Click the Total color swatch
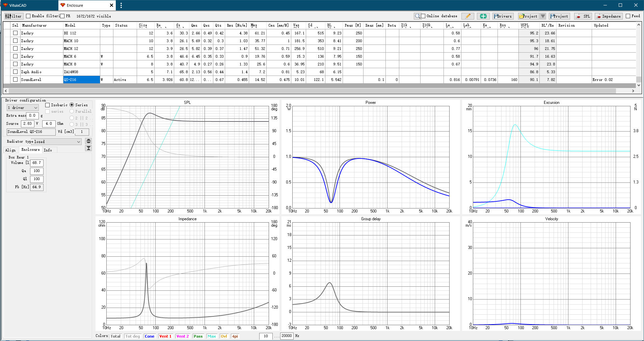Viewport: 644px width, 341px height. pos(115,336)
